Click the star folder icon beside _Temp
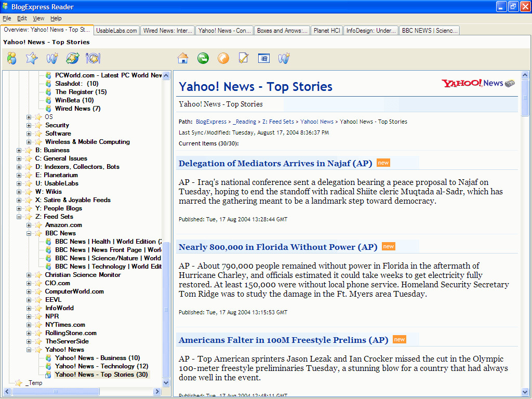The image size is (532, 399). click(x=19, y=383)
